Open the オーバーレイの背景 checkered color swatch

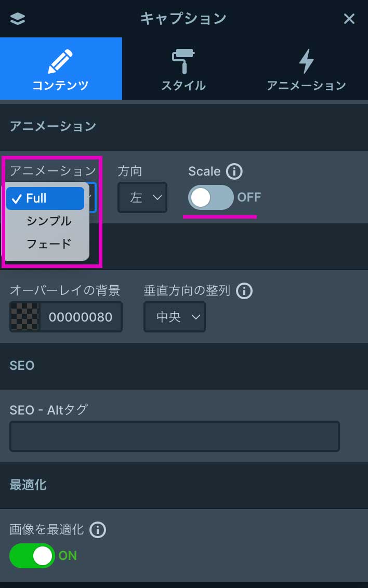(x=24, y=317)
